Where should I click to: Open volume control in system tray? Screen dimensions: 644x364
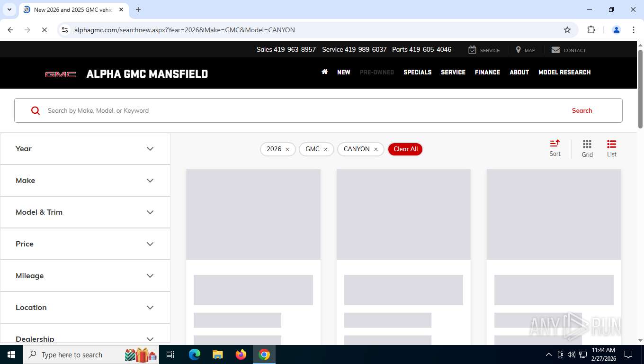(x=572, y=355)
